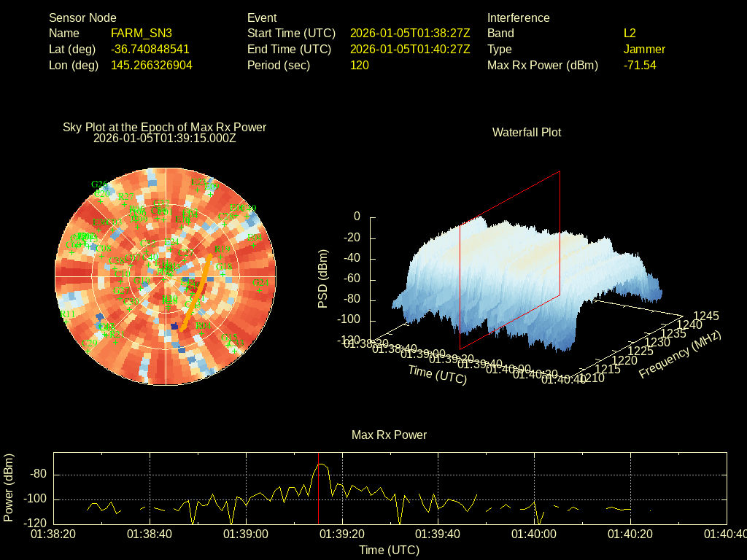
Task: Click the orange track on the sky plot
Action: click(196, 292)
